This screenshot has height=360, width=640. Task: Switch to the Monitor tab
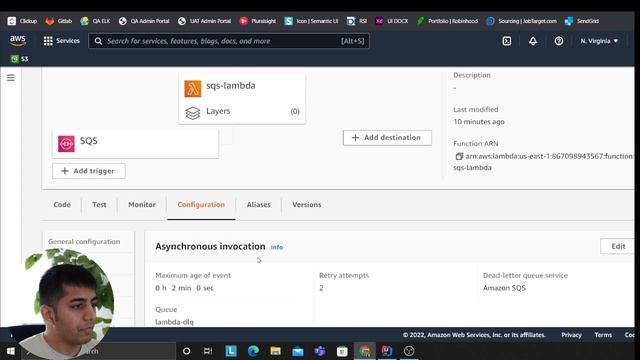tap(142, 204)
